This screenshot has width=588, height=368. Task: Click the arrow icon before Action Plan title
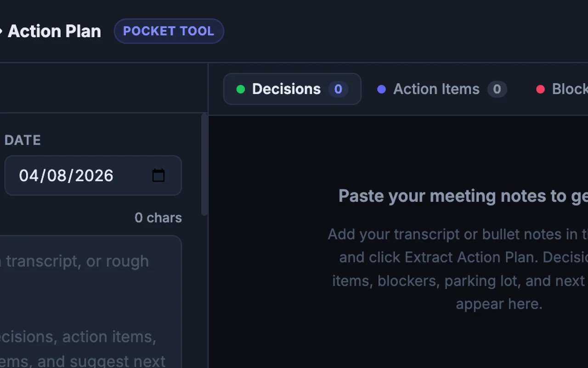[x=2, y=31]
